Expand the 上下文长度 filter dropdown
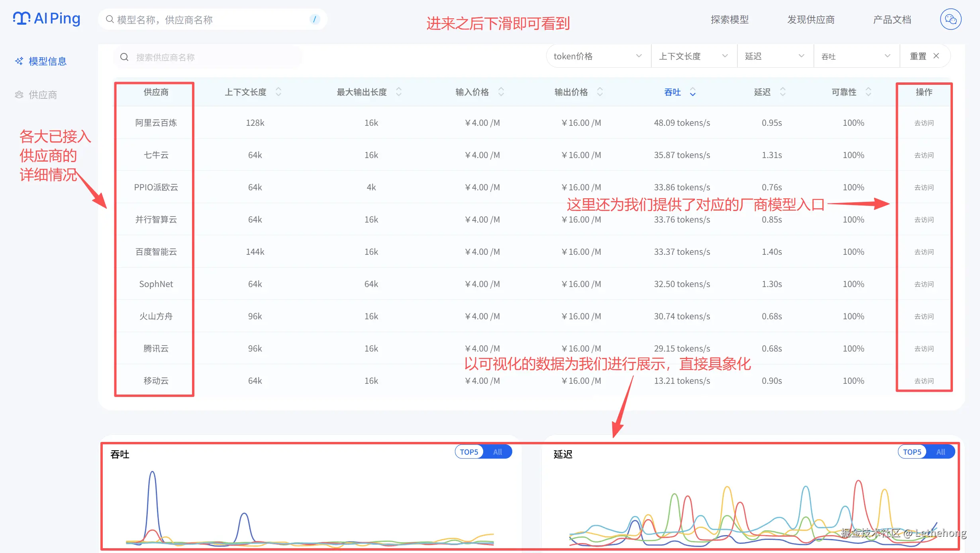980x553 pixels. (x=693, y=56)
